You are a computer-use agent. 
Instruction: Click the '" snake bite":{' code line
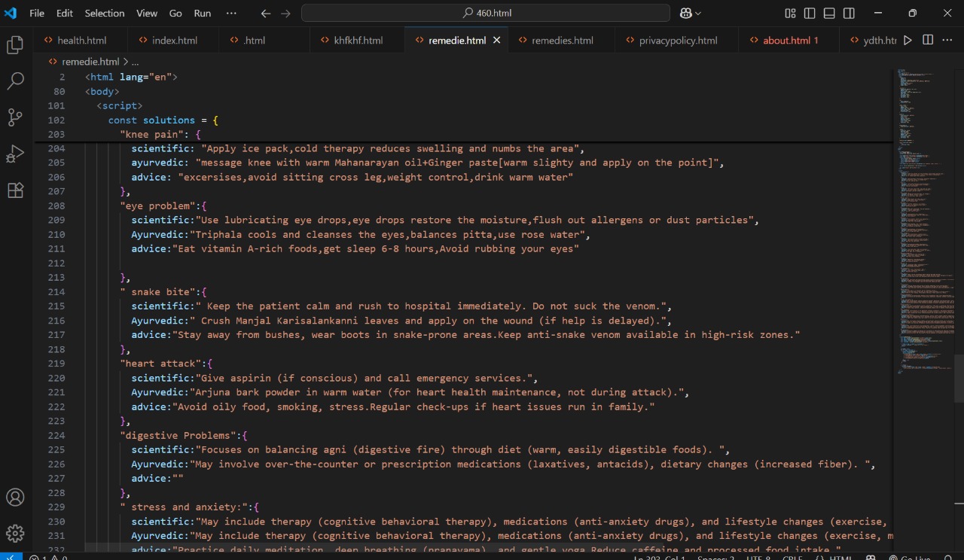(x=163, y=291)
